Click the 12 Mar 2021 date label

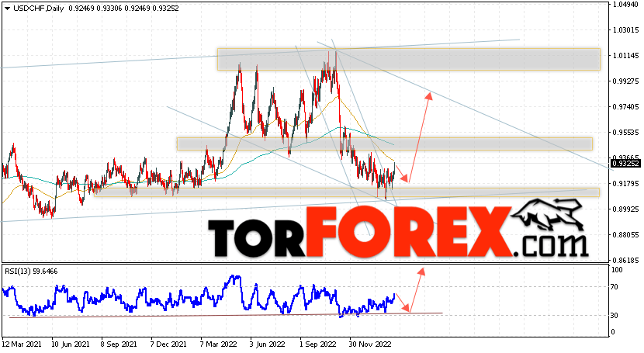pyautogui.click(x=20, y=344)
